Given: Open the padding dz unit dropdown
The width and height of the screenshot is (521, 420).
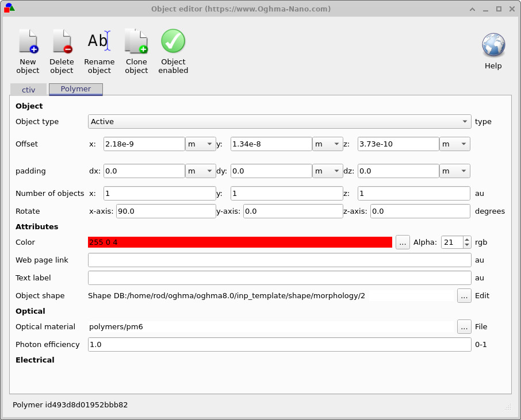Looking at the screenshot, I should point(454,171).
